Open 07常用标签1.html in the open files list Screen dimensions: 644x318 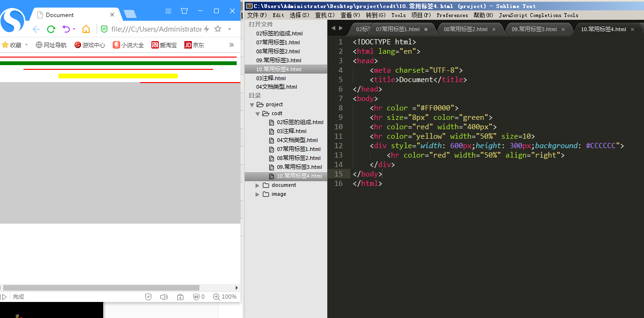278,42
